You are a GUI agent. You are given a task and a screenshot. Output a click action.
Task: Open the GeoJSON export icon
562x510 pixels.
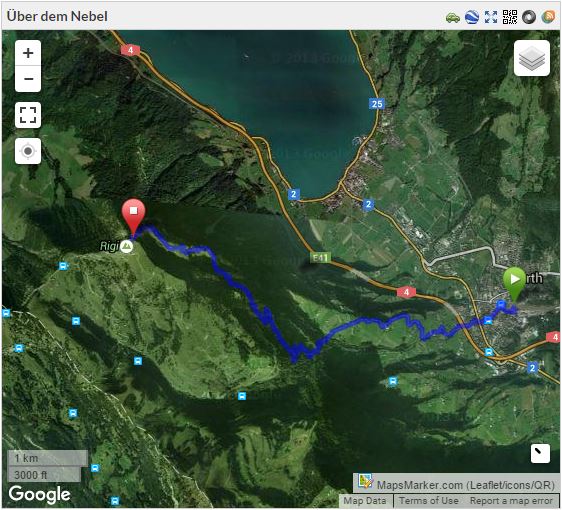pyautogui.click(x=529, y=17)
